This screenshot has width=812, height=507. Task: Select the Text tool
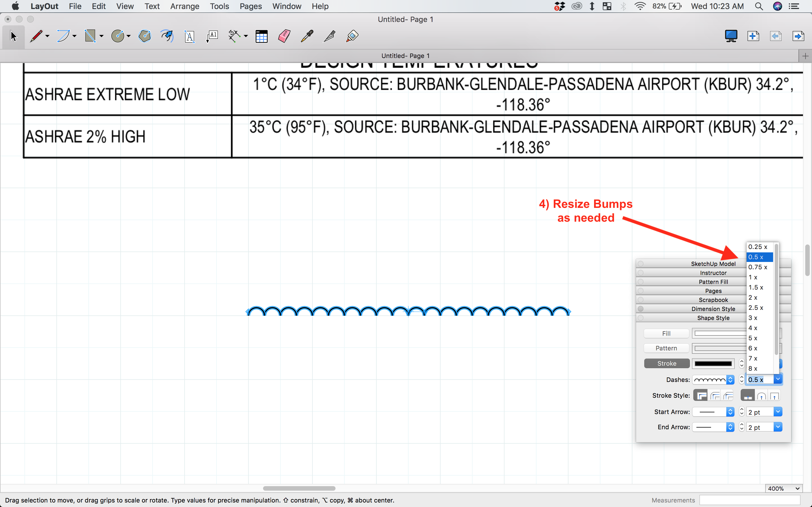coord(189,36)
